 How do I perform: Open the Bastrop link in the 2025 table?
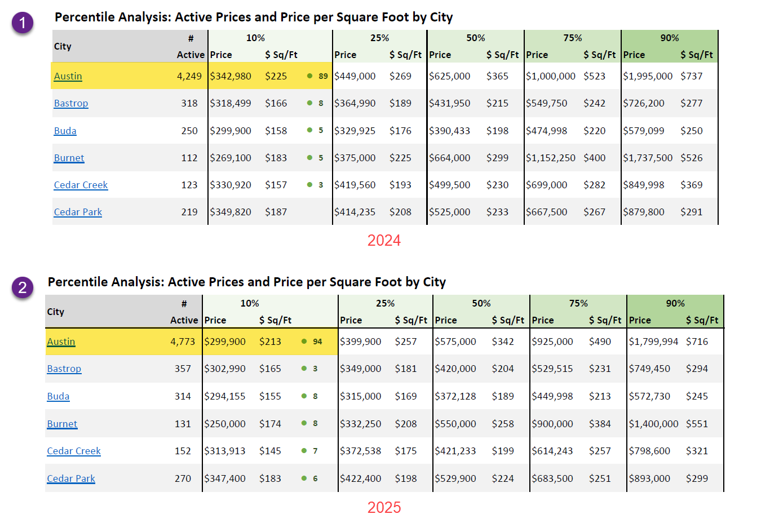64,369
